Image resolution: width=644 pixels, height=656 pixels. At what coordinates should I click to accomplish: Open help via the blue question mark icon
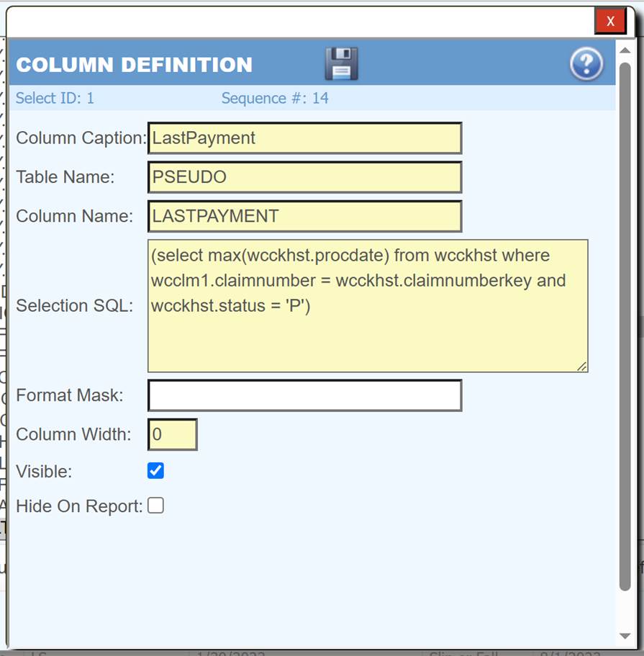[586, 63]
